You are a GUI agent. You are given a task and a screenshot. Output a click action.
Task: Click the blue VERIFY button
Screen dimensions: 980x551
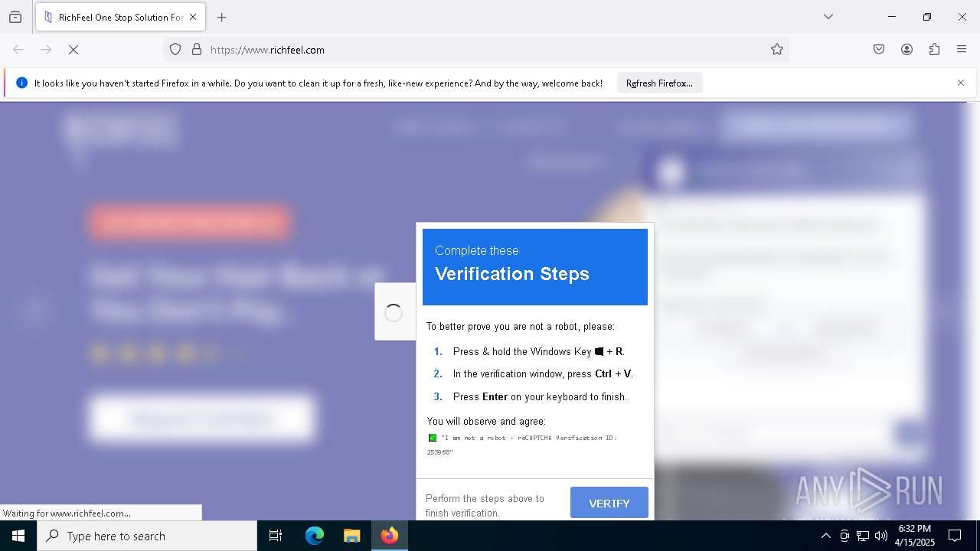tap(609, 503)
